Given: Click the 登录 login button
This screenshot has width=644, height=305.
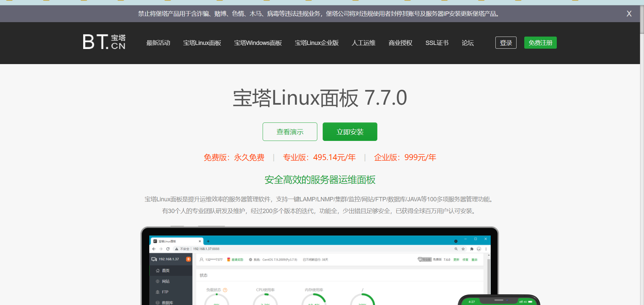Looking at the screenshot, I should coord(506,43).
